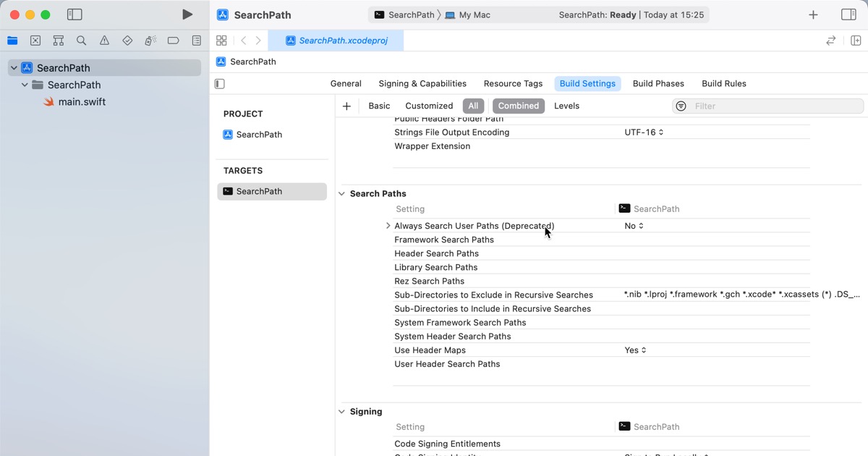The height and width of the screenshot is (456, 868).
Task: Open the Breakpoint navigator
Action: point(174,41)
